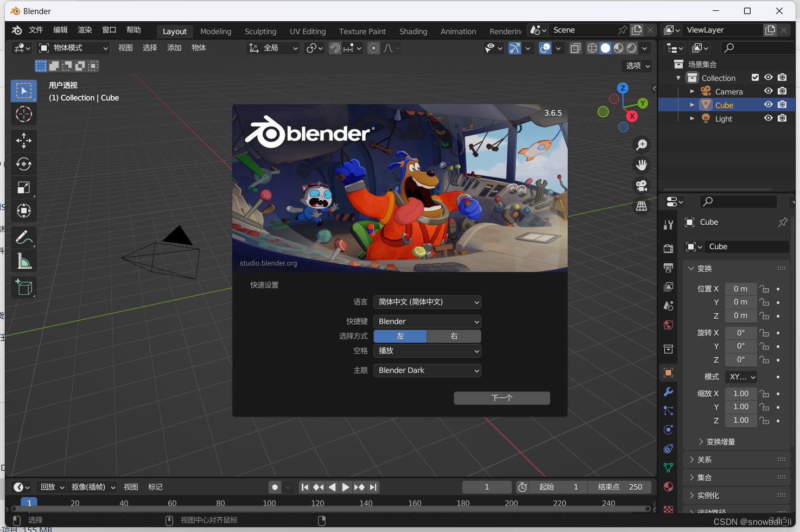Select the Transform tool
Image resolution: width=800 pixels, height=532 pixels.
[24, 211]
